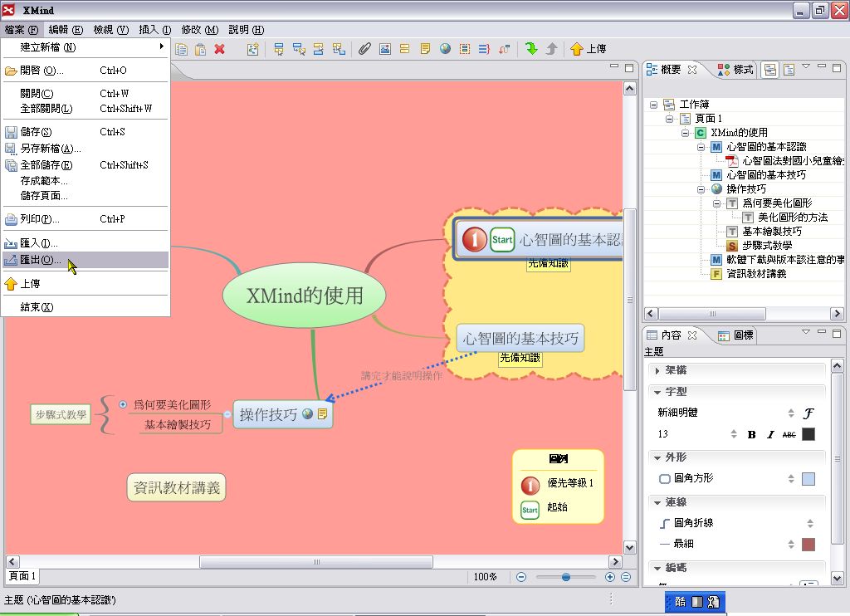
Task: Toggle Italic in the font section
Action: [770, 434]
